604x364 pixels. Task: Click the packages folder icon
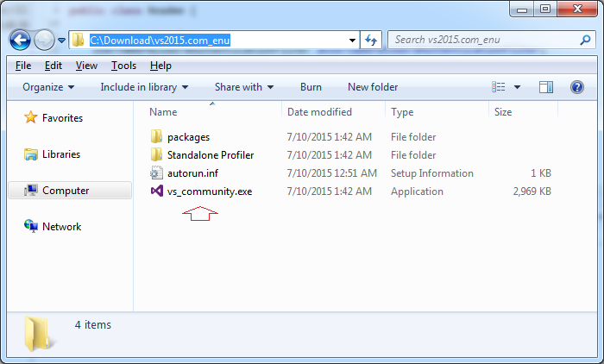(x=156, y=136)
